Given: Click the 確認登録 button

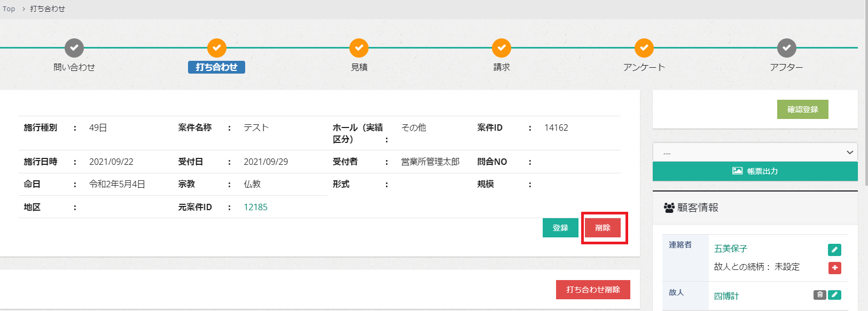Looking at the screenshot, I should click(802, 109).
